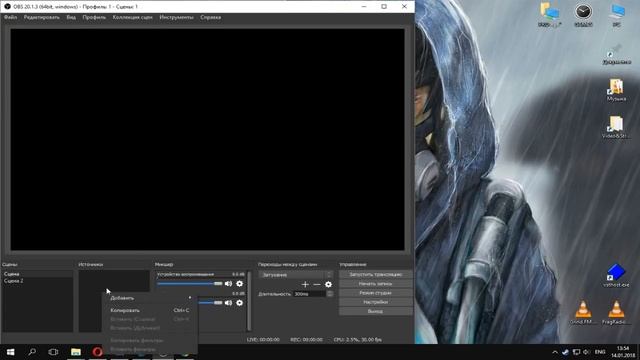Select the pinned shortcut above Музыка
The width and height of the screenshot is (640, 360).
(x=616, y=54)
